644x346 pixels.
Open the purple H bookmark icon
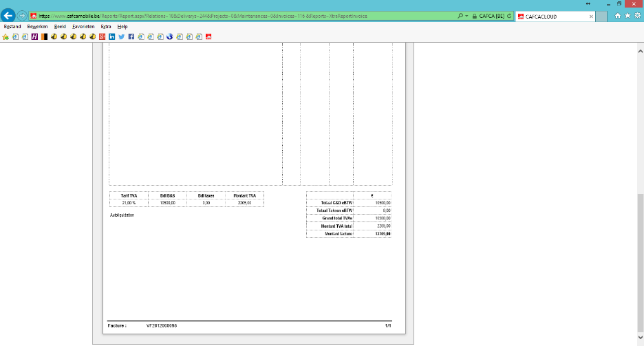tap(34, 37)
